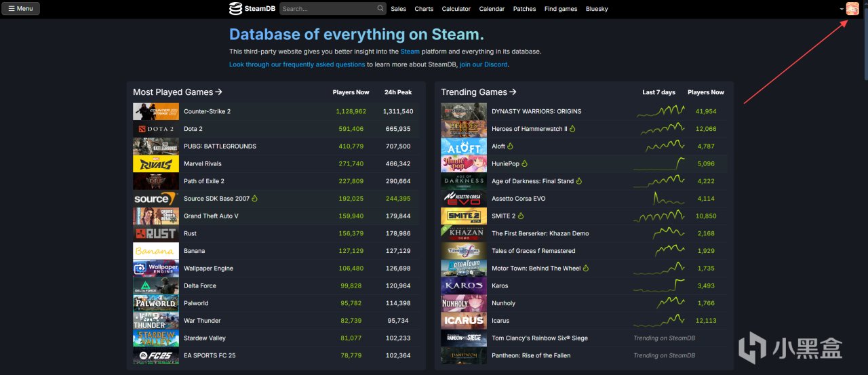Open the Most Played Games heading
The height and width of the screenshot is (375, 868).
coord(178,92)
